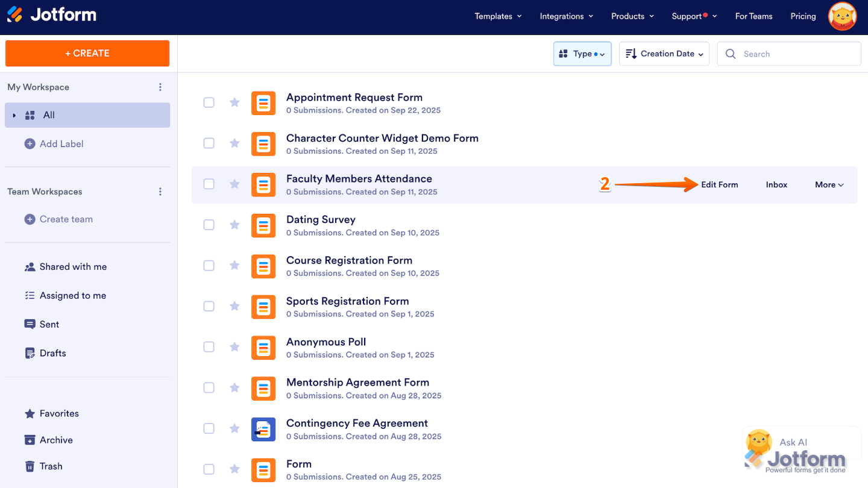Screen dimensions: 868x488
Task: Click the orange Create button
Action: pos(87,54)
